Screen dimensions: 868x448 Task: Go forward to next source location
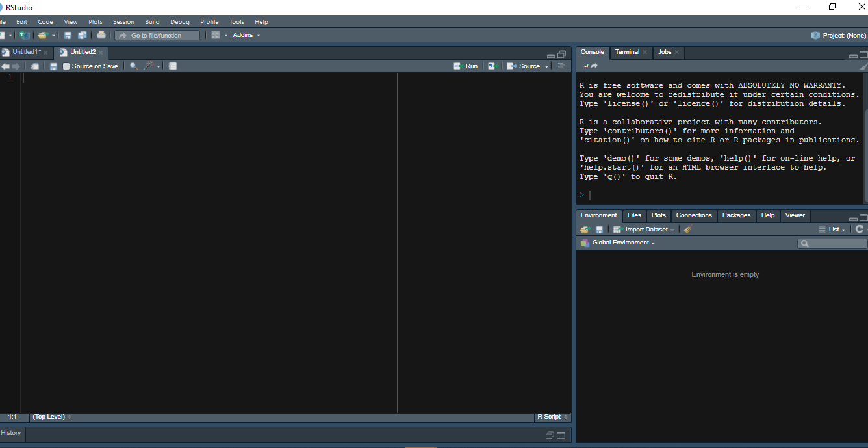coord(16,66)
